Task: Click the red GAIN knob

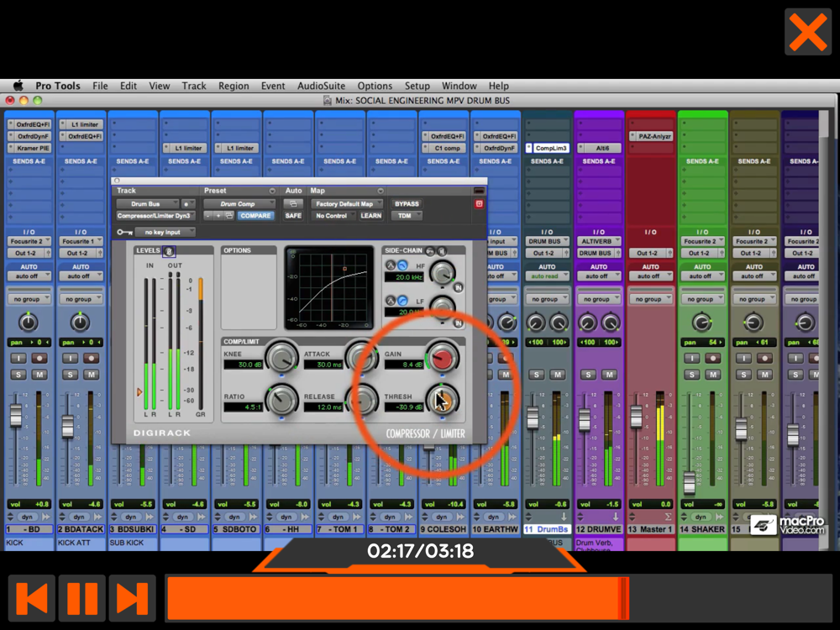Action: 443,358
